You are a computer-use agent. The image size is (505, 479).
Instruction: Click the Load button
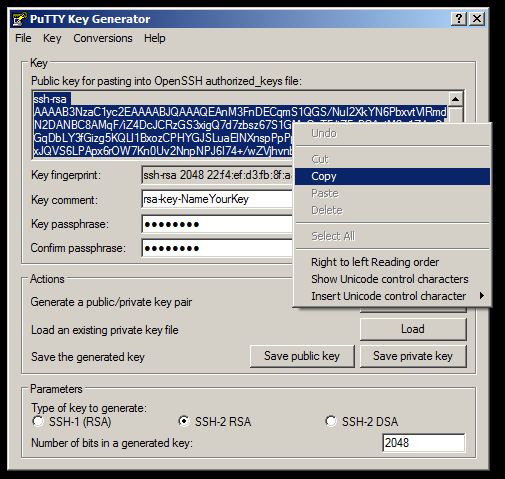pos(413,329)
